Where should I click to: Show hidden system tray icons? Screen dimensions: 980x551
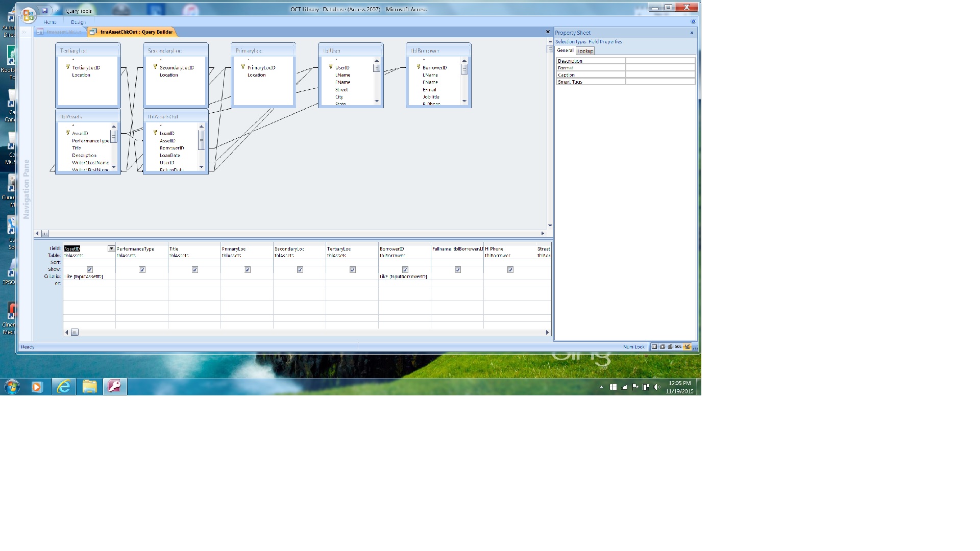click(601, 387)
